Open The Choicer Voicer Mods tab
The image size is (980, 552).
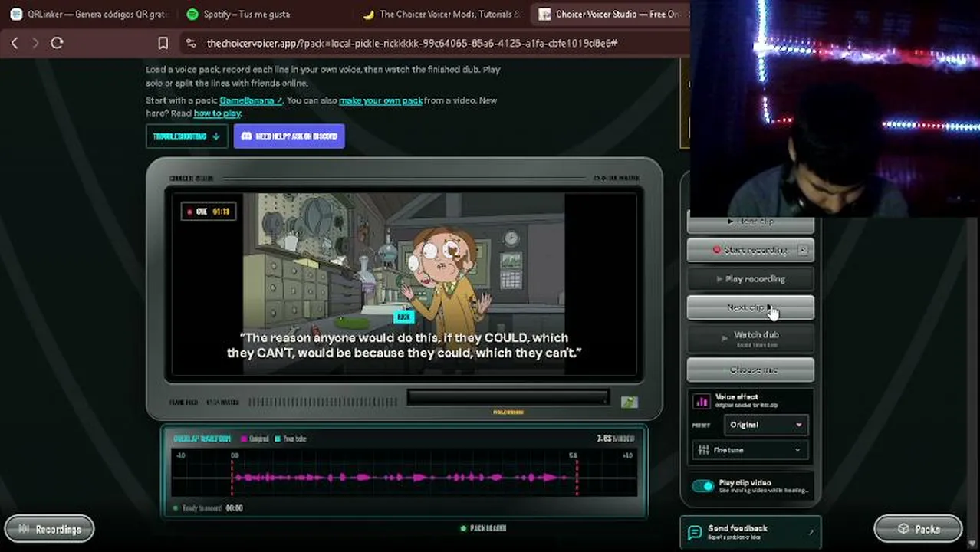[442, 14]
